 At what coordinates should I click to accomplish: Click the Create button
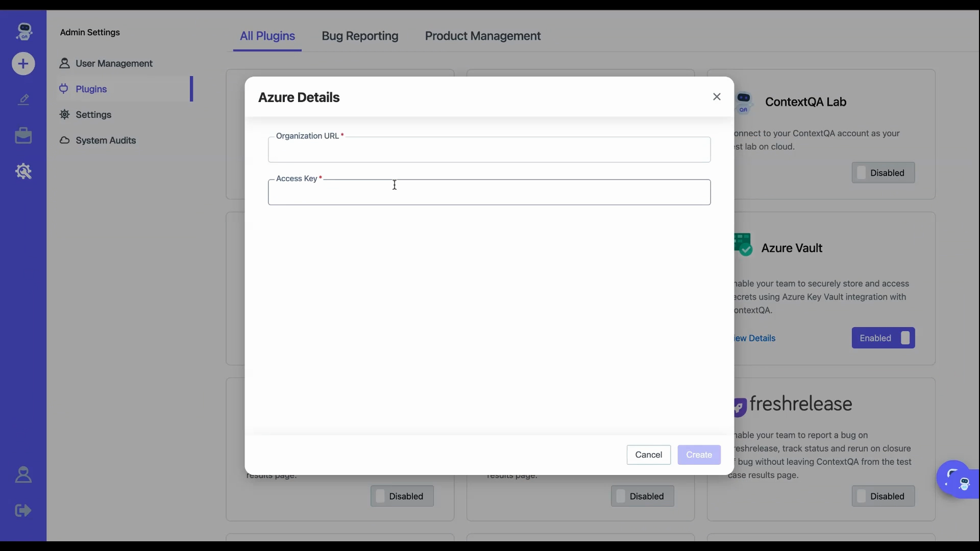point(699,455)
